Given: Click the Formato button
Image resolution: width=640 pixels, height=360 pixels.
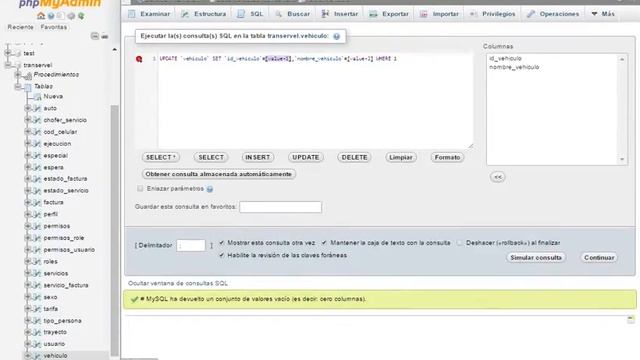Looking at the screenshot, I should pyautogui.click(x=447, y=158).
